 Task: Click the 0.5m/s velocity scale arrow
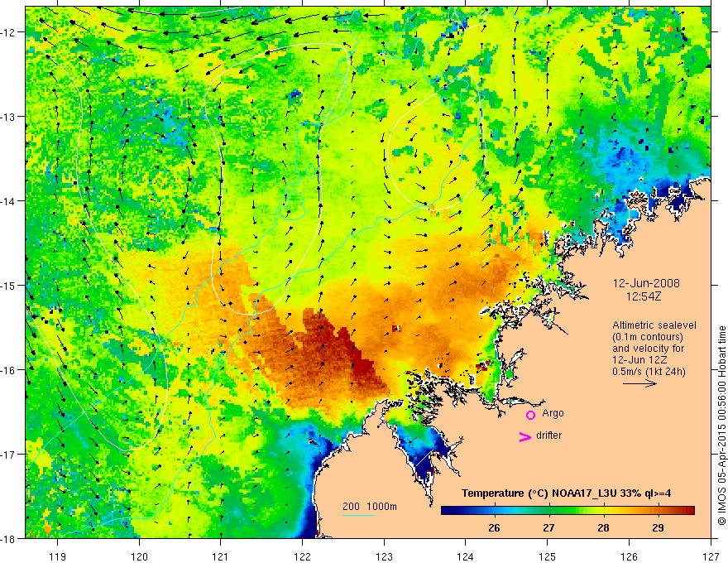pos(639,383)
